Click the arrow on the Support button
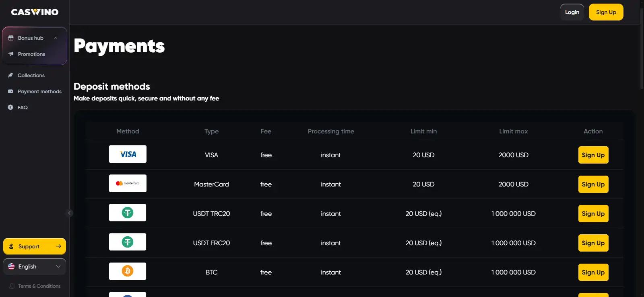The height and width of the screenshot is (297, 644). pos(59,246)
